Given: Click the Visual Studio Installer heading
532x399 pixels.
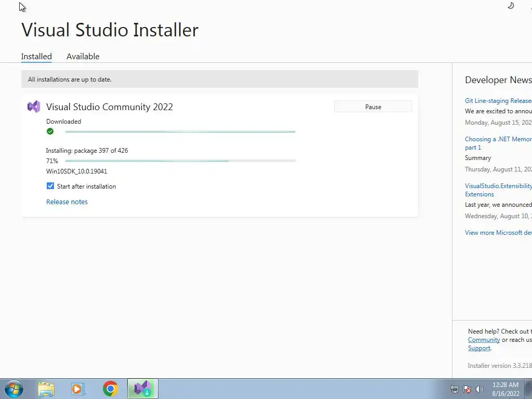Looking at the screenshot, I should click(110, 30).
